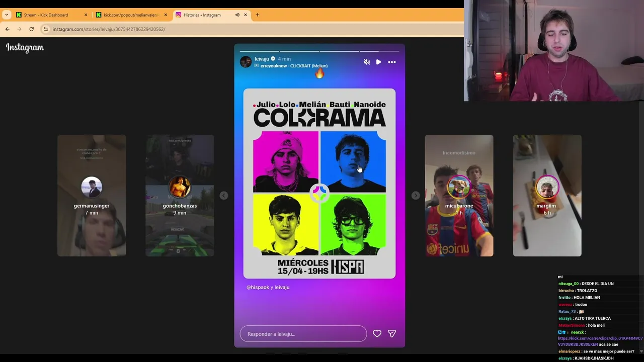
Task: Select near2k chat username
Action: coord(578,332)
